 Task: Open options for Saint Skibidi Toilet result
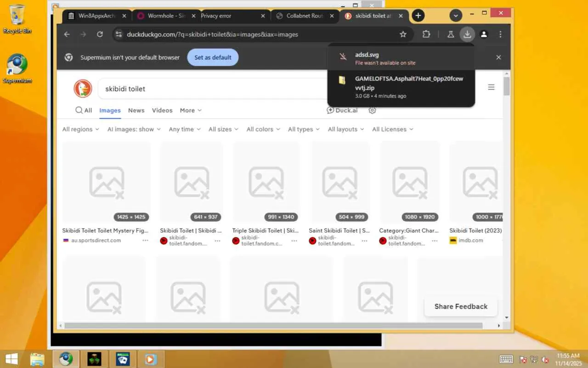tap(365, 241)
